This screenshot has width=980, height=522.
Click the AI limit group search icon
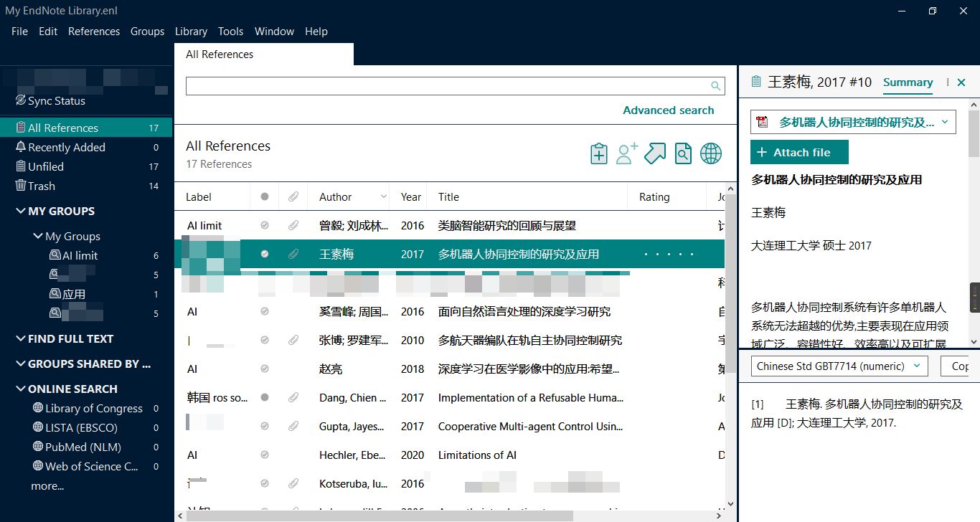pyautogui.click(x=55, y=255)
